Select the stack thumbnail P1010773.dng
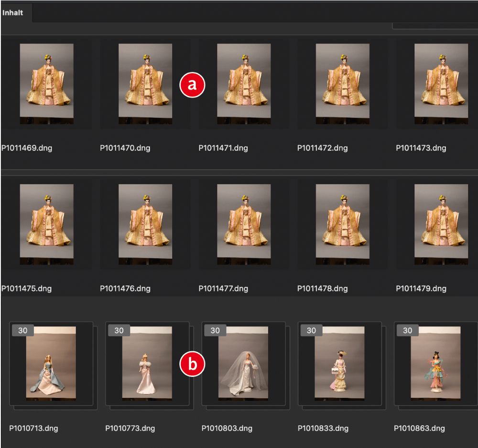Viewport: 478px width, 448px height. [x=147, y=363]
